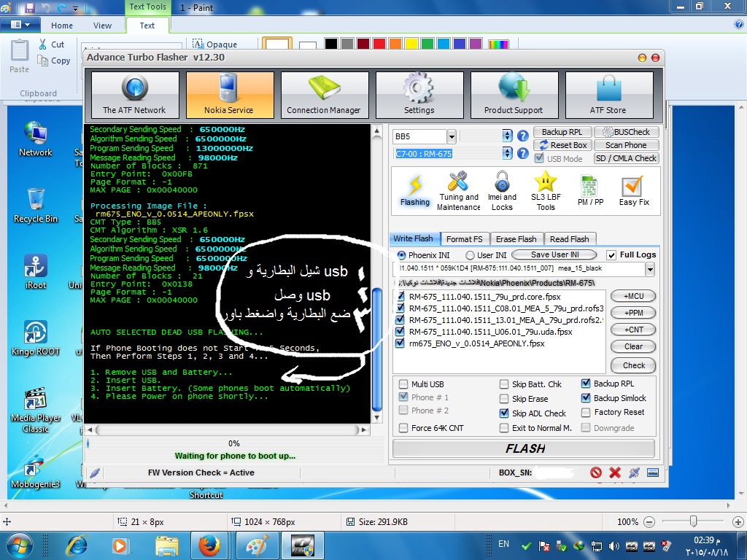
Task: Open the Recycle Bin desktop icon
Action: [x=36, y=205]
